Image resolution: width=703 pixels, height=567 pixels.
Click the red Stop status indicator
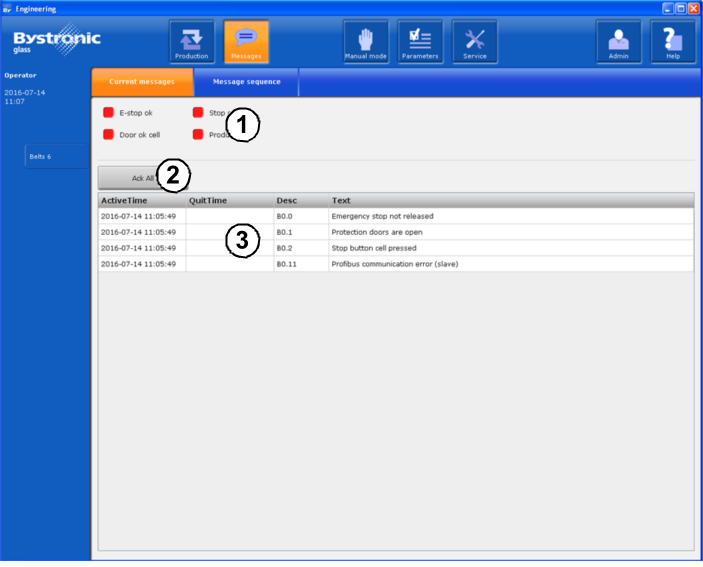(x=198, y=113)
